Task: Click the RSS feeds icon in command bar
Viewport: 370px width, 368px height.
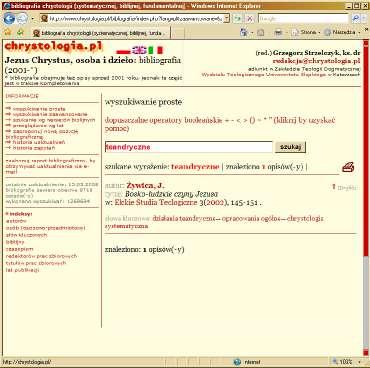Action: click(x=260, y=32)
